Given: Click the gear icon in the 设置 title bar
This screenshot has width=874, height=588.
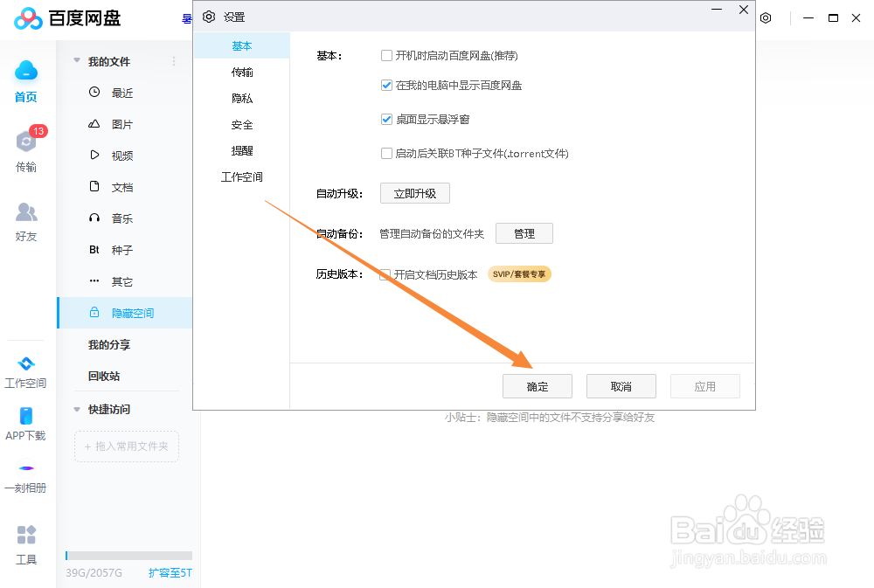Looking at the screenshot, I should [x=209, y=17].
